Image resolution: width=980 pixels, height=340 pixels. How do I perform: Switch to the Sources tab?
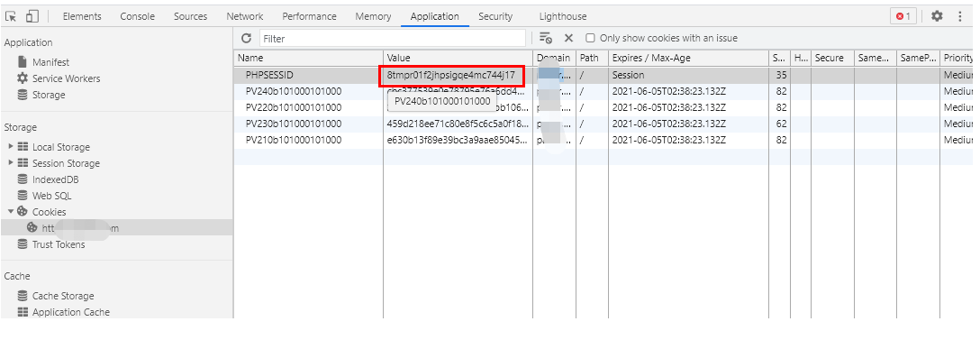tap(191, 16)
